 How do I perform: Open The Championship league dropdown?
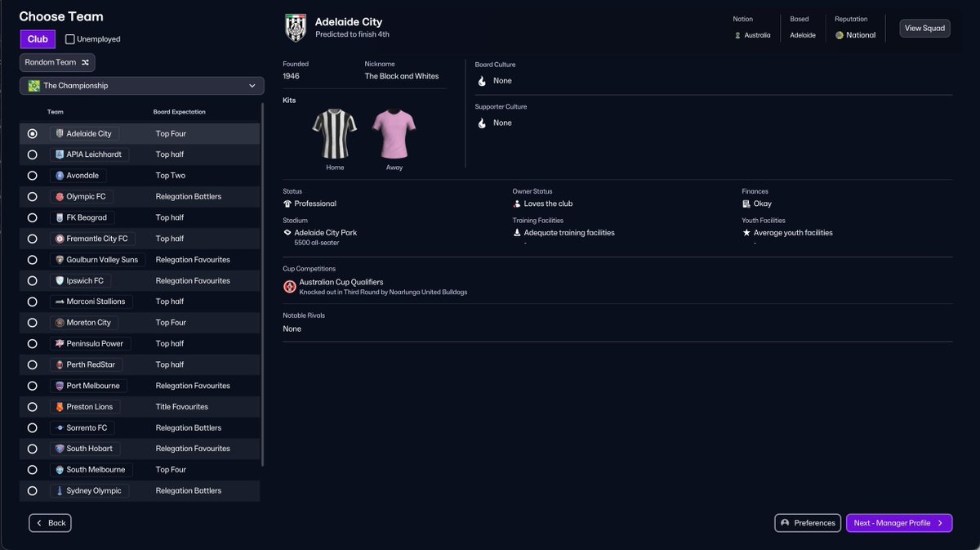point(142,86)
